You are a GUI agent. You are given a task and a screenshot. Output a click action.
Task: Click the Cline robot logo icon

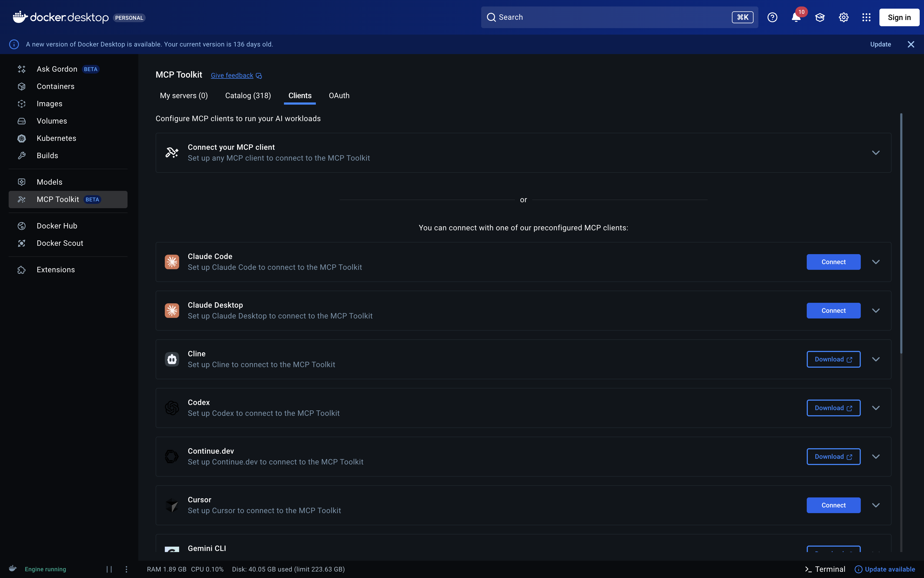[x=172, y=359]
